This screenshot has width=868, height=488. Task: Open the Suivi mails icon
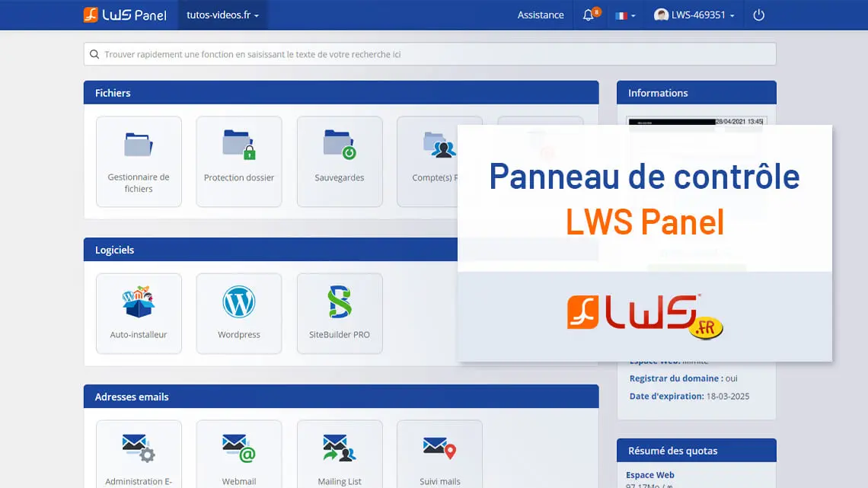pyautogui.click(x=439, y=455)
